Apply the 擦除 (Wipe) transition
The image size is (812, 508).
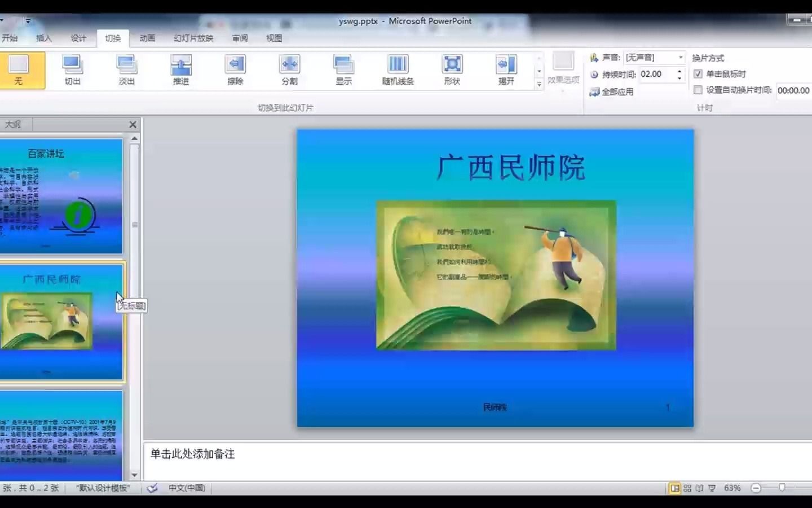click(x=235, y=70)
